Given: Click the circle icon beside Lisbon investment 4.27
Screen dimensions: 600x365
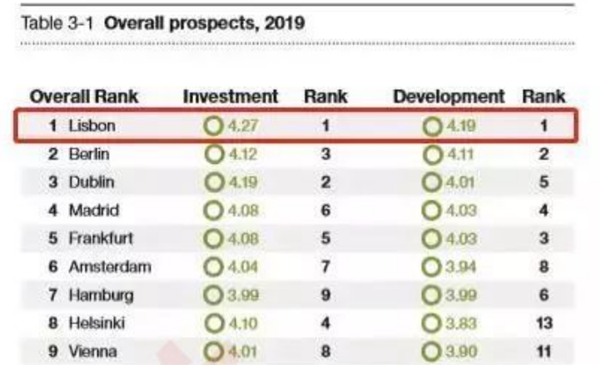Looking at the screenshot, I should pyautogui.click(x=214, y=126).
